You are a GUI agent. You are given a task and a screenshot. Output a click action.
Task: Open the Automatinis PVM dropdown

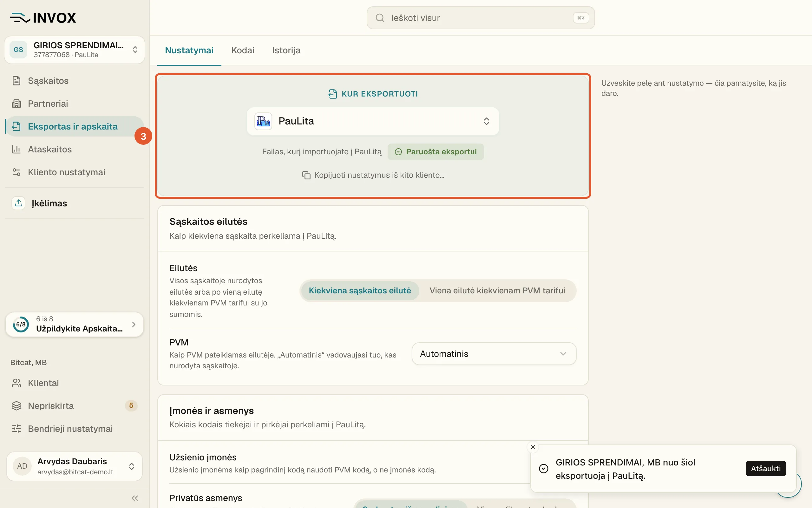click(494, 354)
